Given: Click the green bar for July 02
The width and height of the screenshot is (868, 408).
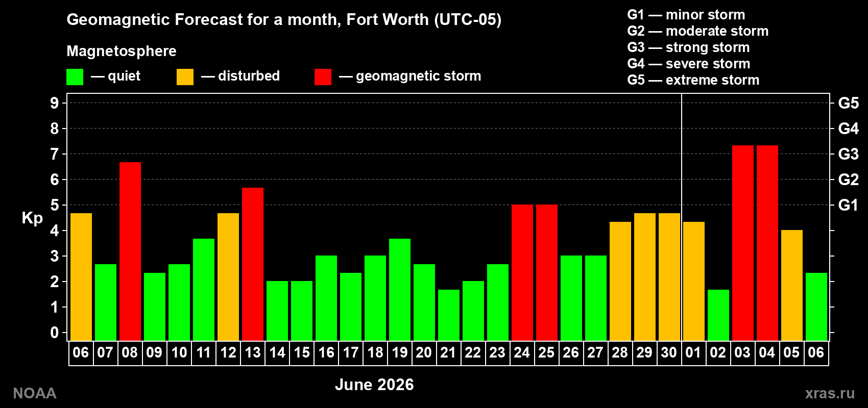Looking at the screenshot, I should [x=718, y=315].
